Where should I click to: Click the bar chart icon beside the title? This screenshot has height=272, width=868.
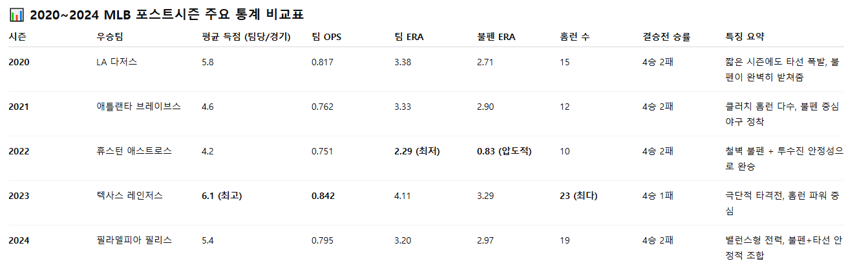(x=16, y=14)
